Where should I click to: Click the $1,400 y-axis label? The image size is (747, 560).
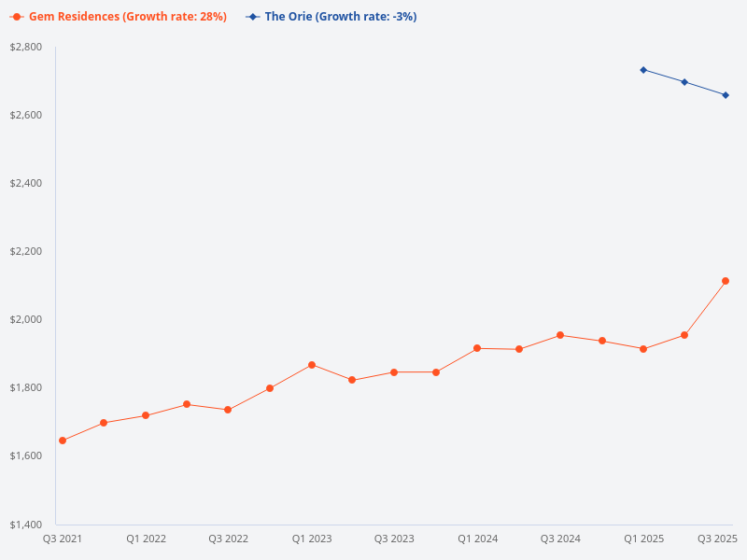click(x=25, y=524)
